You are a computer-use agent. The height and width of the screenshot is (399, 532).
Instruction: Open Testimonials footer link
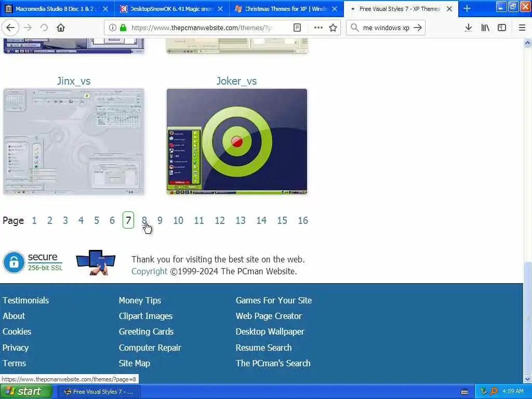26,300
